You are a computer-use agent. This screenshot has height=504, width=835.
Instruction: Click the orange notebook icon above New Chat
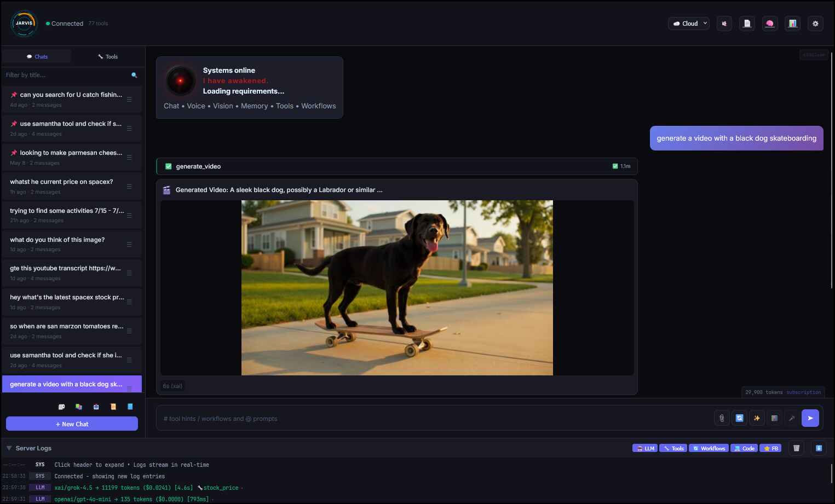(113, 407)
